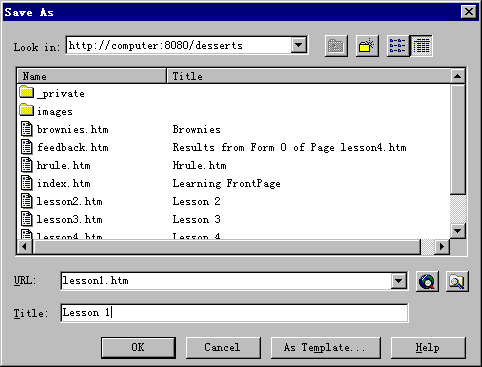The height and width of the screenshot is (367, 482).
Task: Click the brownies.htm page icon
Action: coord(27,129)
